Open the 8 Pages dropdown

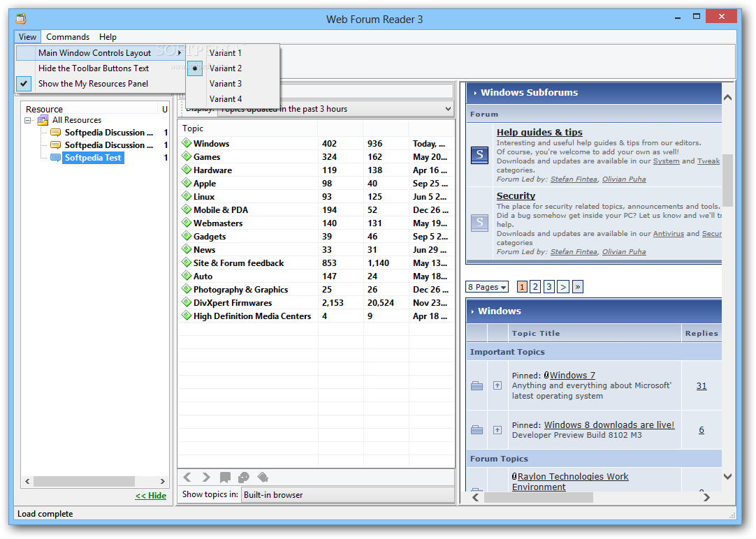(487, 287)
